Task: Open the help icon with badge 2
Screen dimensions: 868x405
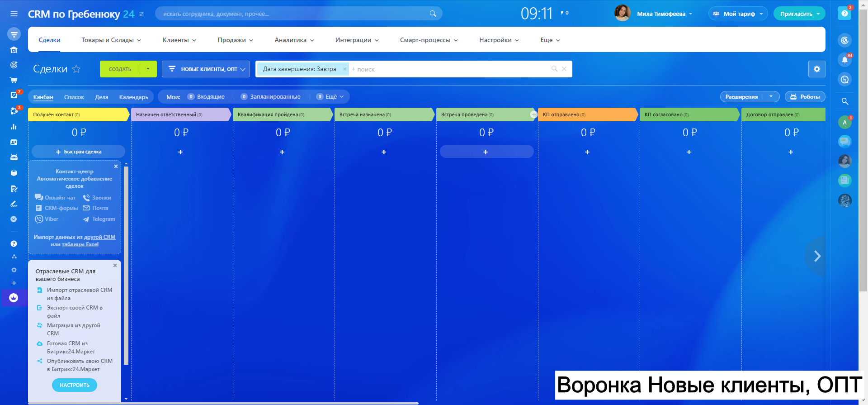Action: click(844, 14)
